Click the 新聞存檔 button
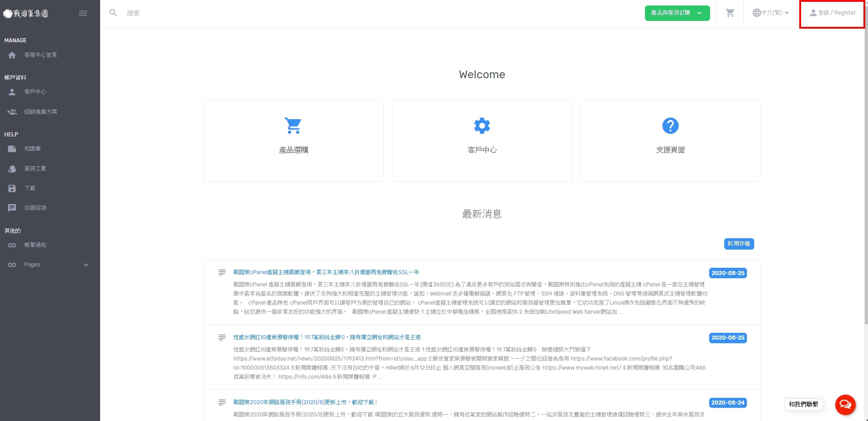This screenshot has height=421, width=868. (739, 244)
